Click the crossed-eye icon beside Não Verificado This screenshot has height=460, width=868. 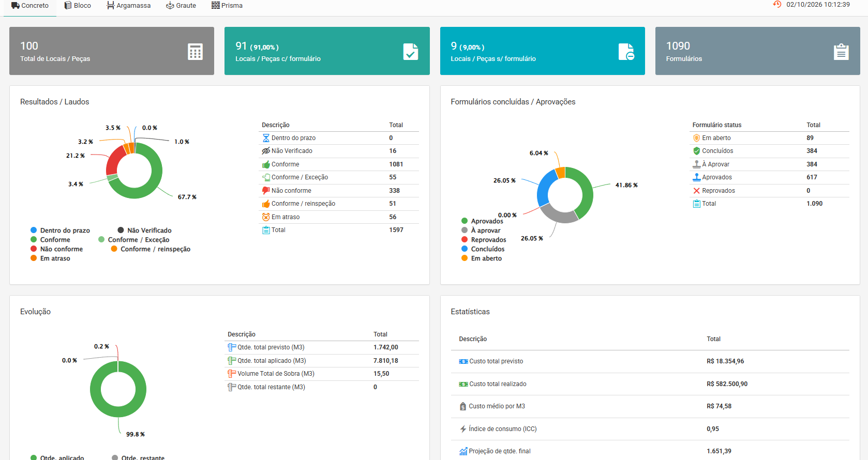tap(266, 151)
